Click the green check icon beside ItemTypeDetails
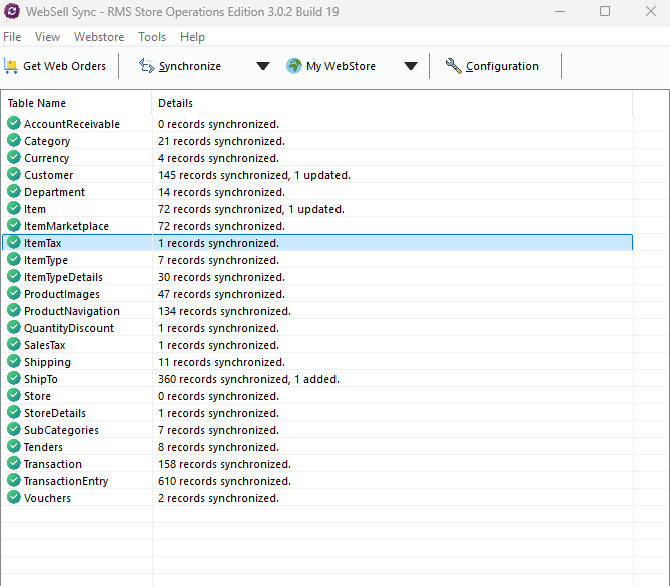This screenshot has height=586, width=670. click(x=14, y=277)
